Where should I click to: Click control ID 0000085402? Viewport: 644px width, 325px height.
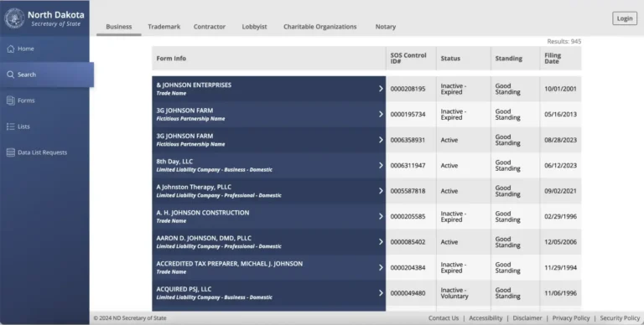(x=408, y=242)
